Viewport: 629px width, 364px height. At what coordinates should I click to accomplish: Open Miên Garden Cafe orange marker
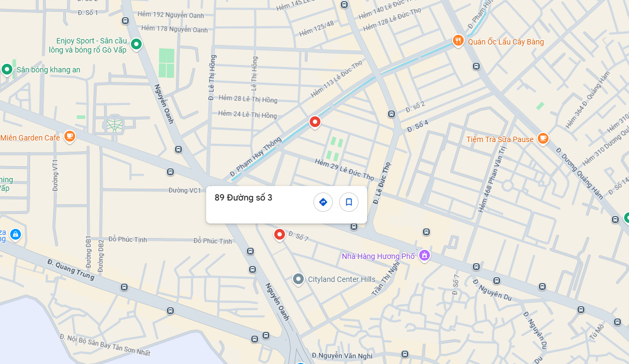pos(70,137)
